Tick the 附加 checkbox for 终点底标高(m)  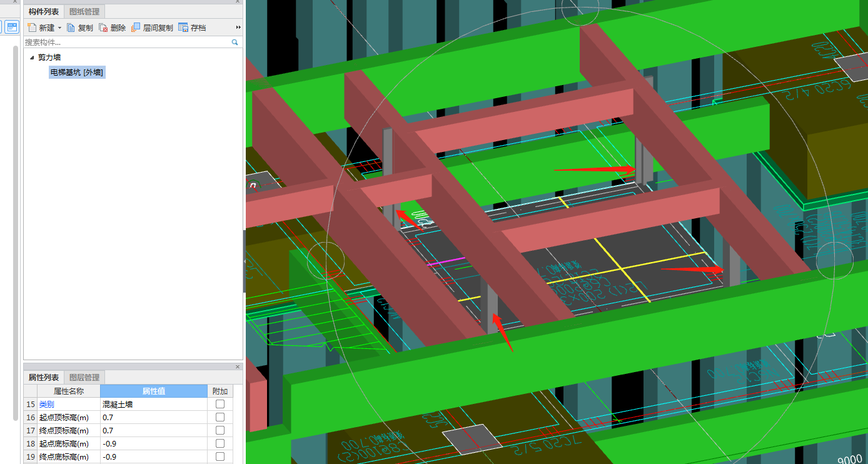[220, 456]
